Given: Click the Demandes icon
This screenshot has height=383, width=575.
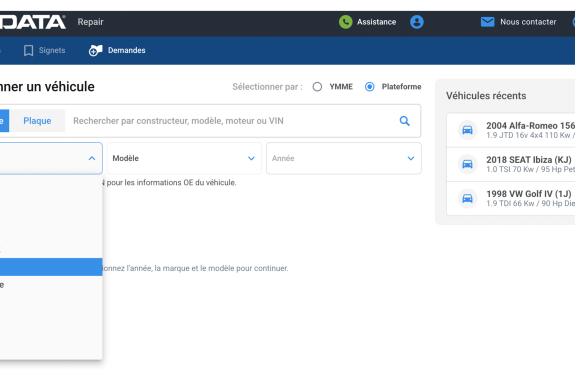Looking at the screenshot, I should 95,50.
